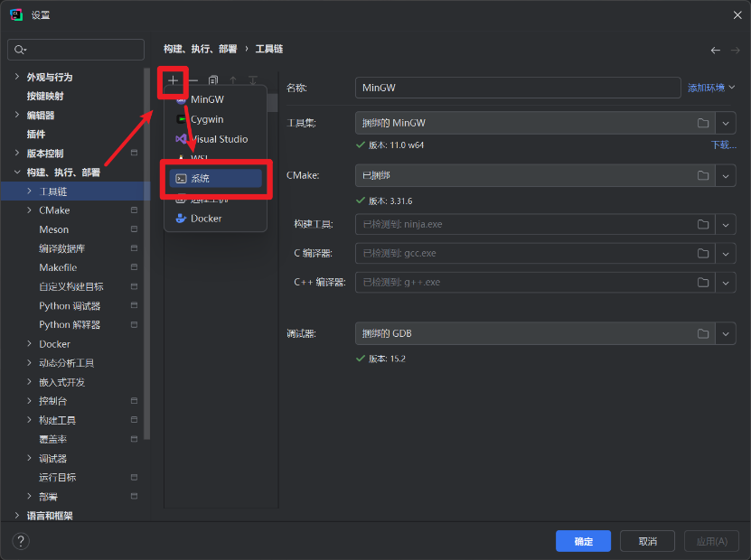Select 编译数据库 in settings tree
The height and width of the screenshot is (560, 751).
pos(61,249)
